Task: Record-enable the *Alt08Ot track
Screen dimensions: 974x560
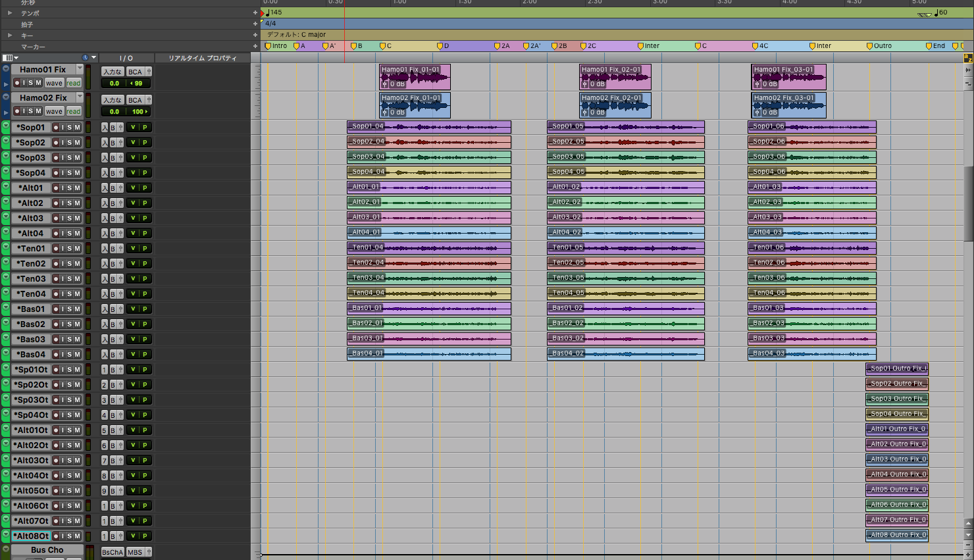Action: pyautogui.click(x=56, y=536)
